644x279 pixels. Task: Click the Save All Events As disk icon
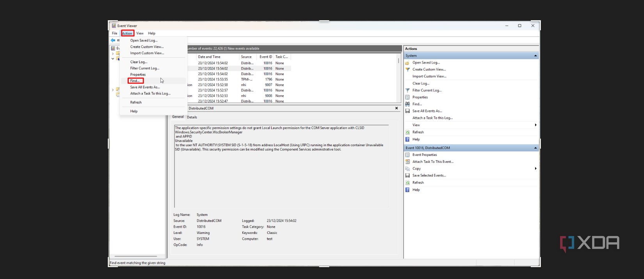407,111
